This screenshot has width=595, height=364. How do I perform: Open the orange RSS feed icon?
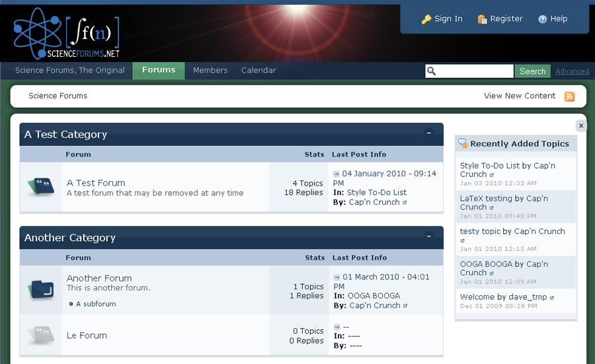point(569,96)
